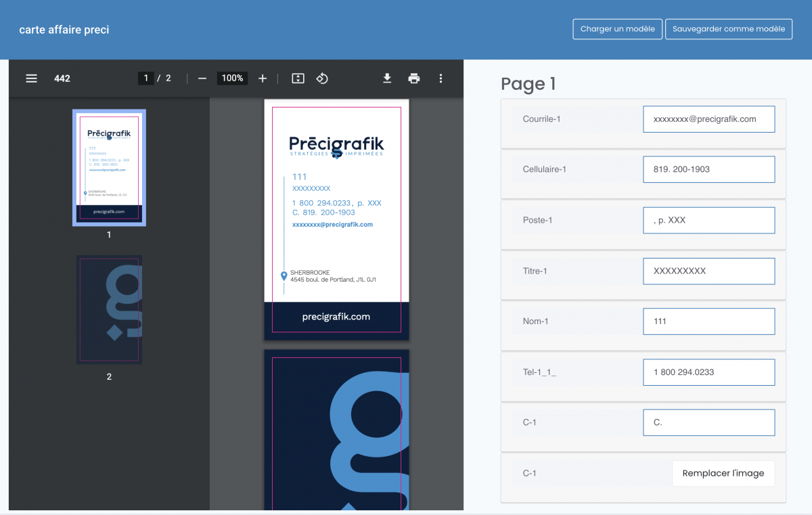
Task: Click the carte affaire preci title
Action: tap(64, 30)
